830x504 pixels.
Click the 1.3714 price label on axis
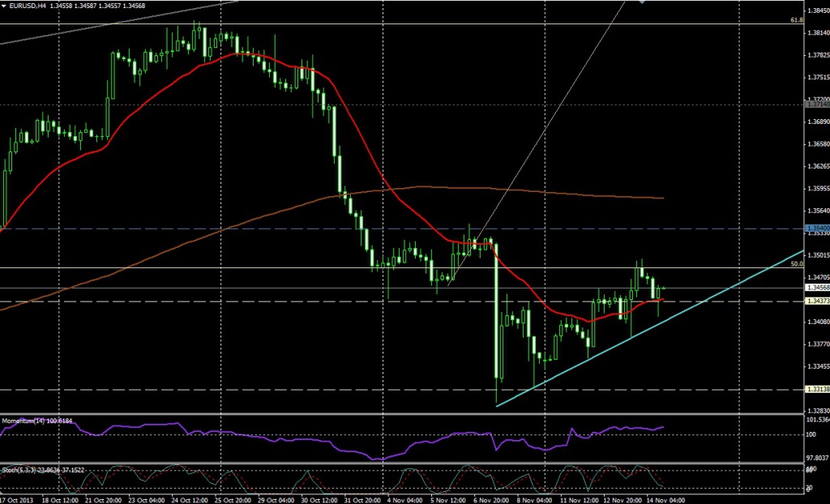tap(816, 105)
